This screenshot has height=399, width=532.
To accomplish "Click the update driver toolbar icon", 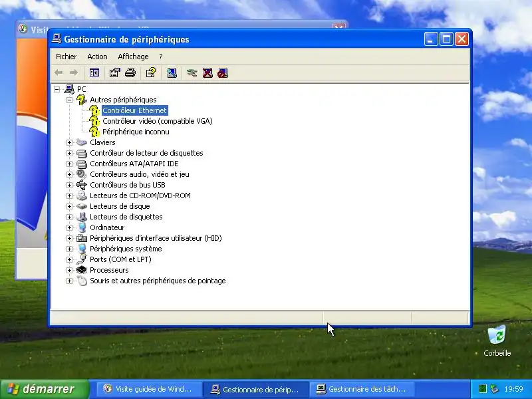I will [x=192, y=72].
